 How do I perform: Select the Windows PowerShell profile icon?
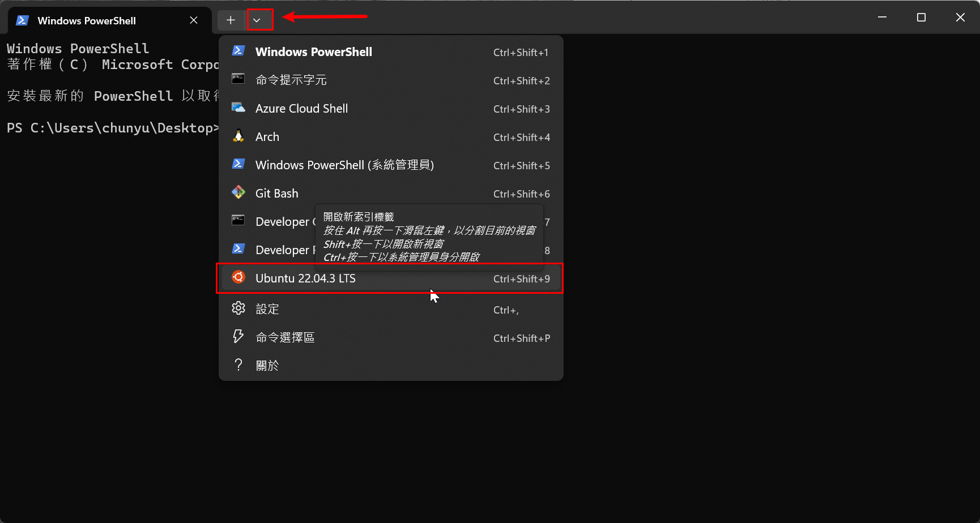[238, 50]
